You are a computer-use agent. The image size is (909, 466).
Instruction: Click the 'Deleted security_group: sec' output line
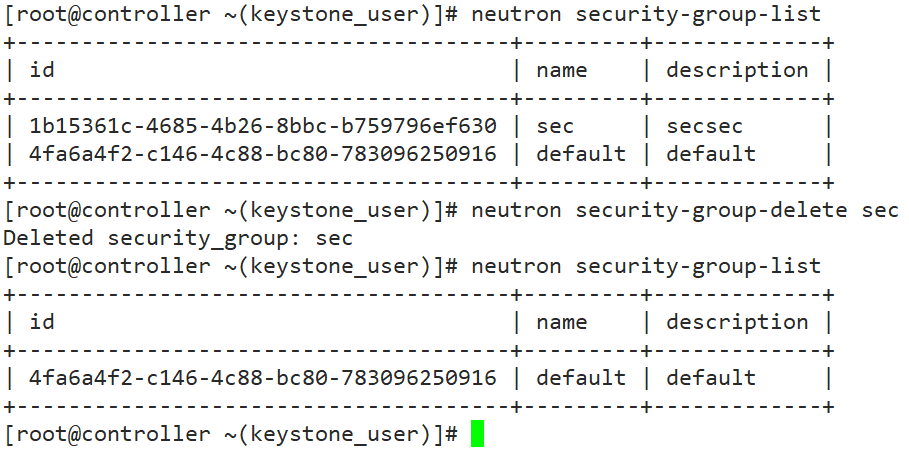(179, 238)
